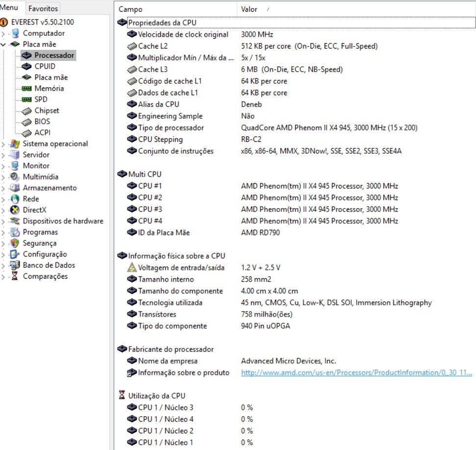The width and height of the screenshot is (476, 450).
Task: Click the value 'RB-C2'
Action: 251,139
